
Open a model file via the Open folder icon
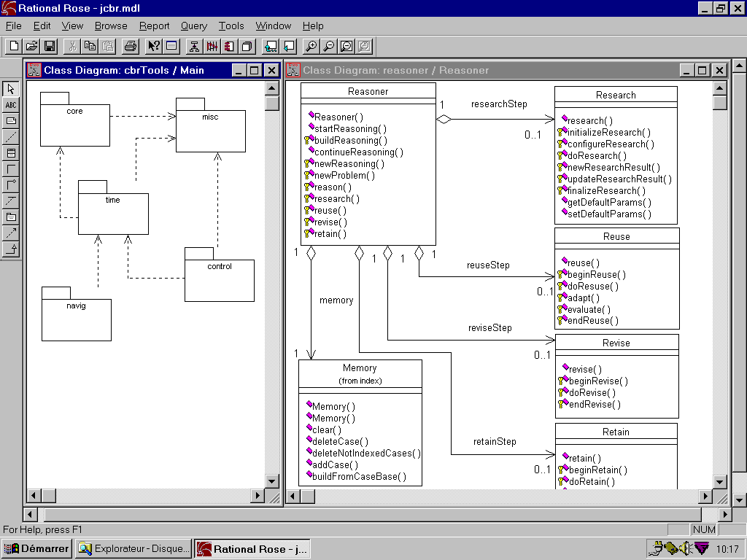coord(31,46)
